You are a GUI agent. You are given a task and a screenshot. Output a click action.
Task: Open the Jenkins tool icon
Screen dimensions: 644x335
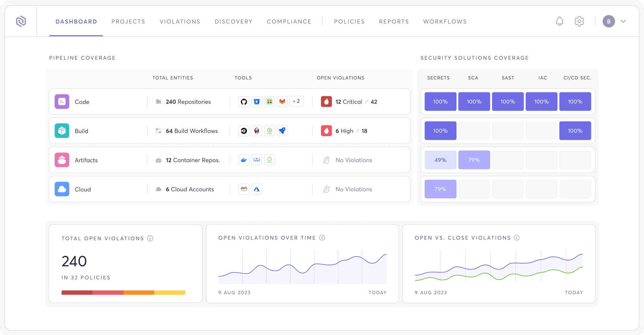click(256, 131)
